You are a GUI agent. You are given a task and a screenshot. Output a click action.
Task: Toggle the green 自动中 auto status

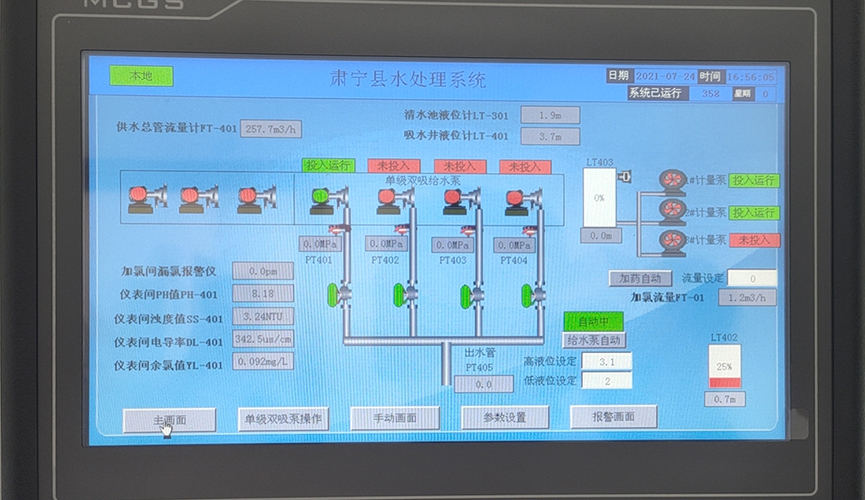pos(593,321)
